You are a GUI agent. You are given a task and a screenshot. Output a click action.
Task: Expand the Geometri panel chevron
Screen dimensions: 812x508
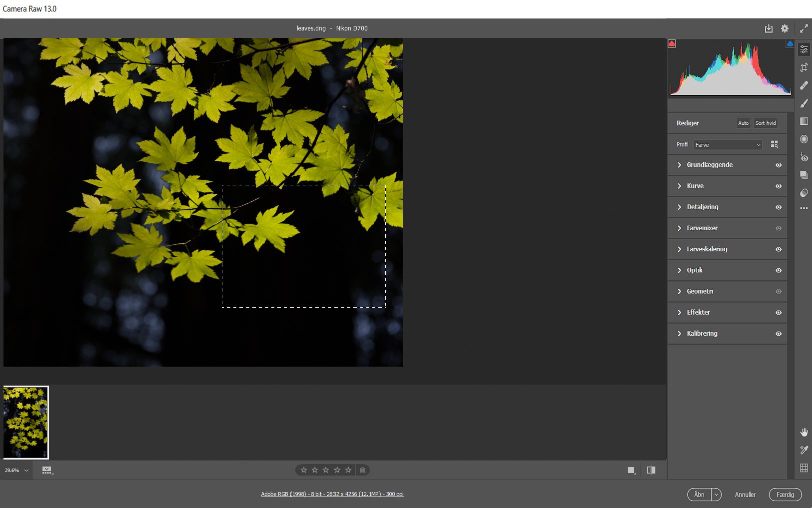pyautogui.click(x=679, y=291)
